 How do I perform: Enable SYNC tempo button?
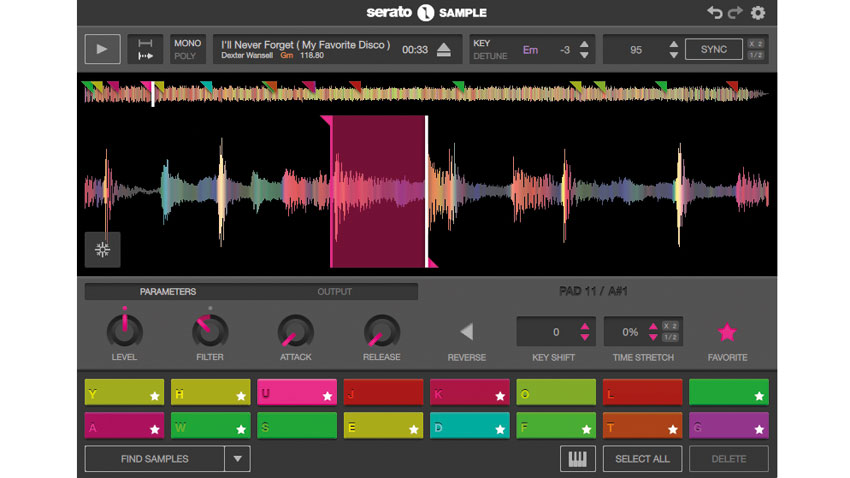point(713,49)
